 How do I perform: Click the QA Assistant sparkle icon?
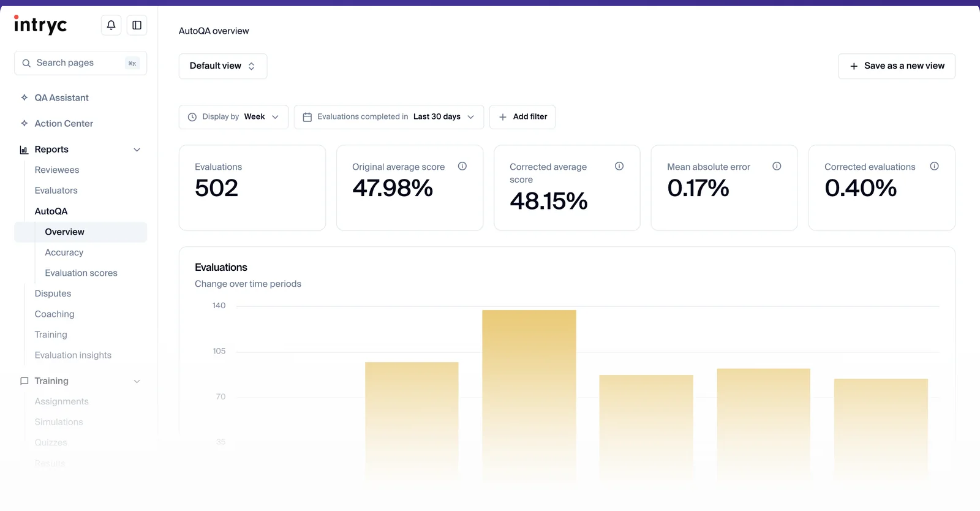24,97
